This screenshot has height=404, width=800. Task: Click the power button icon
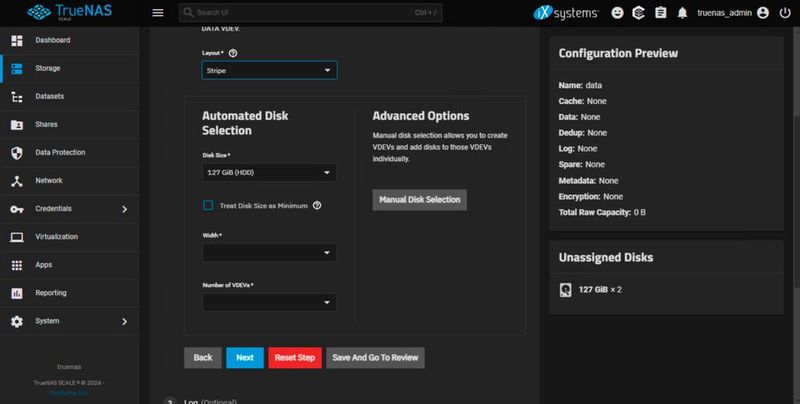(x=783, y=13)
